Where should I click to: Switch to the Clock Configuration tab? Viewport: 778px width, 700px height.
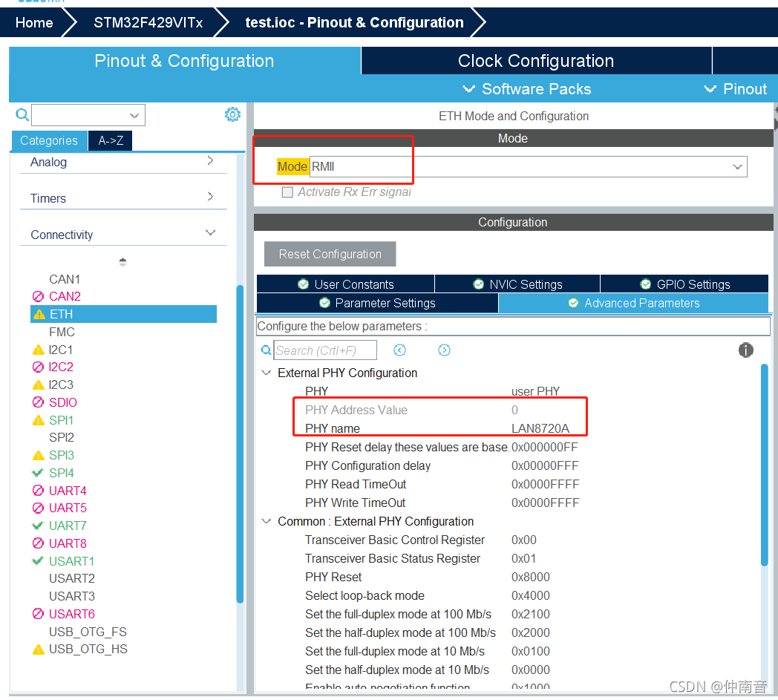coord(536,60)
